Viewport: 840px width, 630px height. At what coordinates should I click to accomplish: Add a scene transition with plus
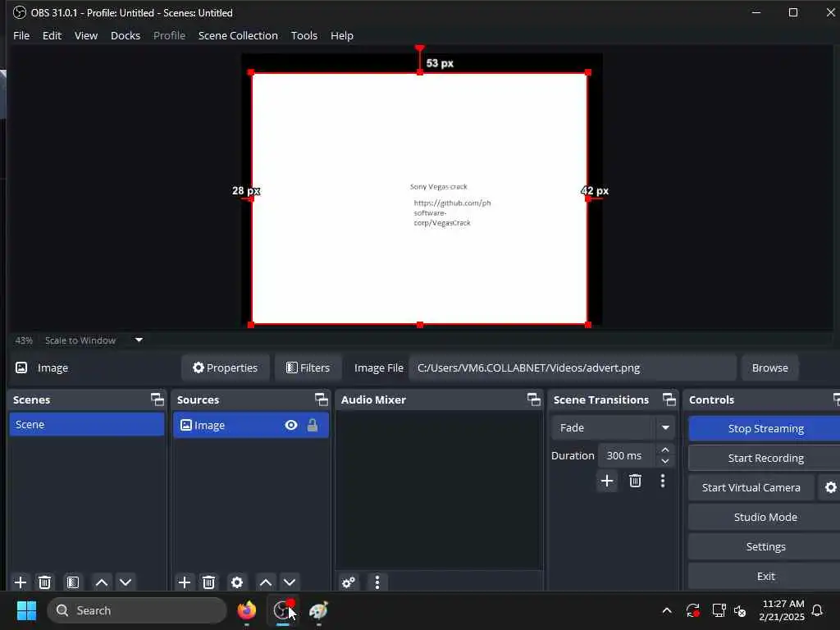[x=607, y=481]
